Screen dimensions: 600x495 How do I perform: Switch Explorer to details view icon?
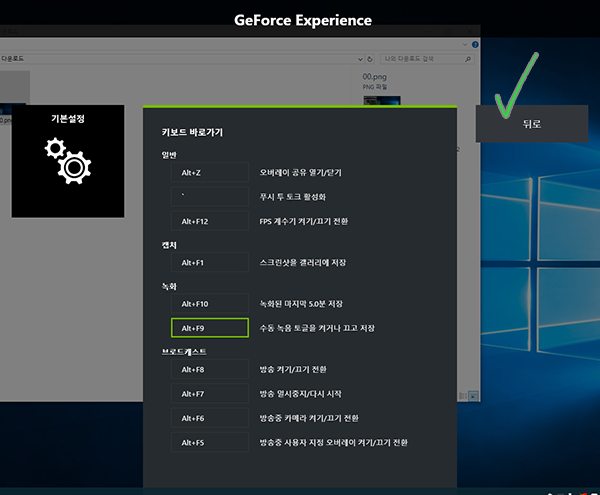coord(463,396)
